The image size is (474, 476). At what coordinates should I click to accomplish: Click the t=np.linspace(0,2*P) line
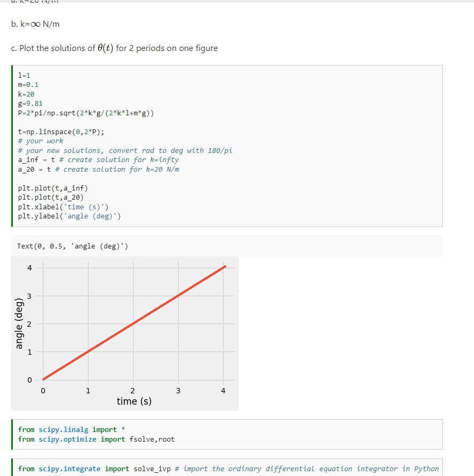pos(61,131)
